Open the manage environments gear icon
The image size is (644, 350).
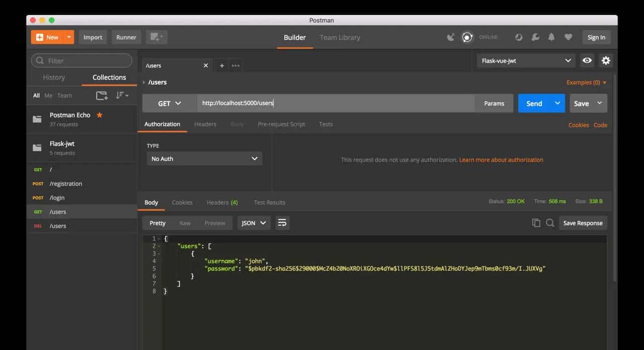606,60
